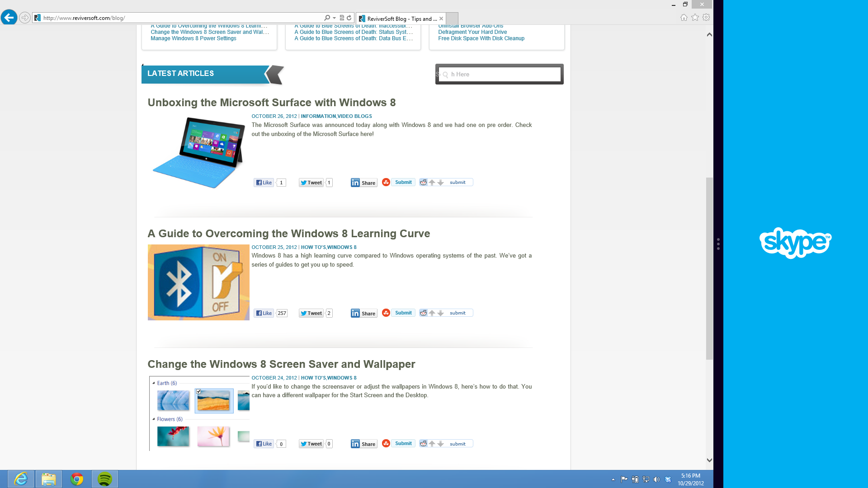Click reddit upvote arrow on Surface unboxing article
The width and height of the screenshot is (868, 488).
pos(432,183)
